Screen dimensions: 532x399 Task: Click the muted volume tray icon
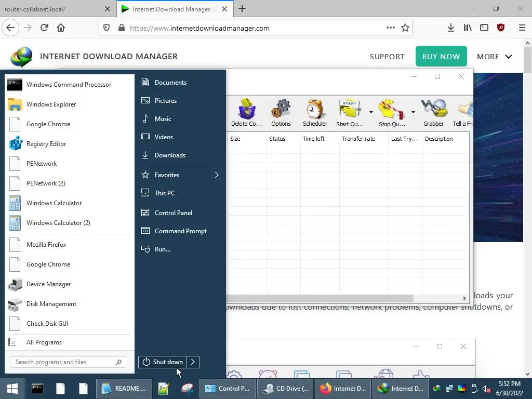[x=486, y=389]
